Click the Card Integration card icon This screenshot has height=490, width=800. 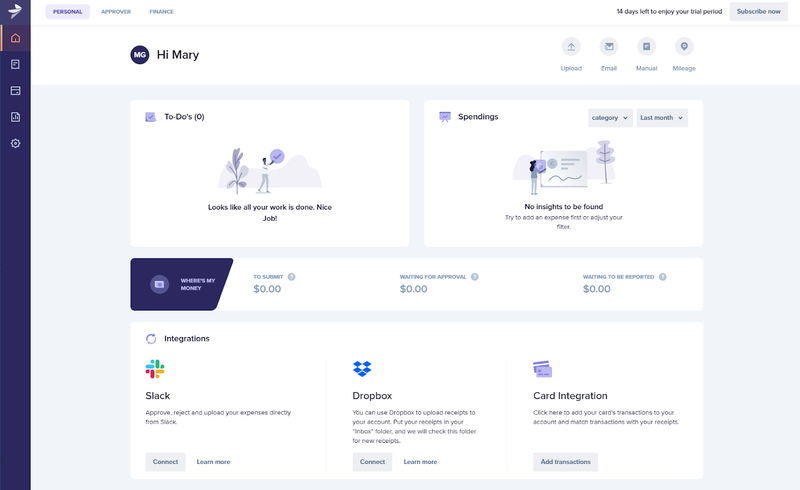pos(542,369)
